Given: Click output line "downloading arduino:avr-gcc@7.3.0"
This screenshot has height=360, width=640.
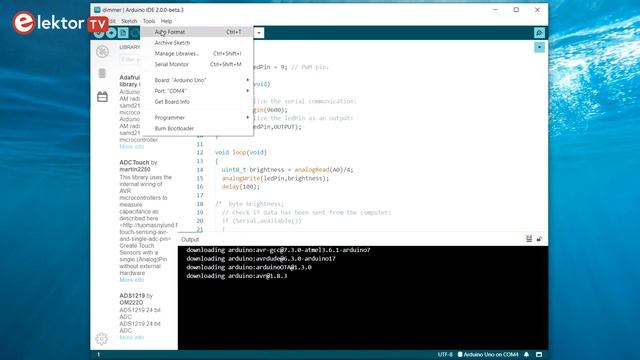Looking at the screenshot, I should tap(278, 250).
